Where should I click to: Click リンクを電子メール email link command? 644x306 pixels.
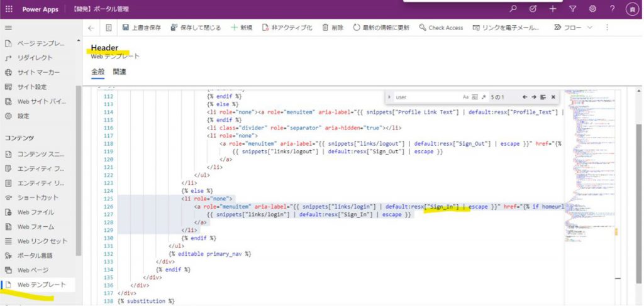click(506, 28)
